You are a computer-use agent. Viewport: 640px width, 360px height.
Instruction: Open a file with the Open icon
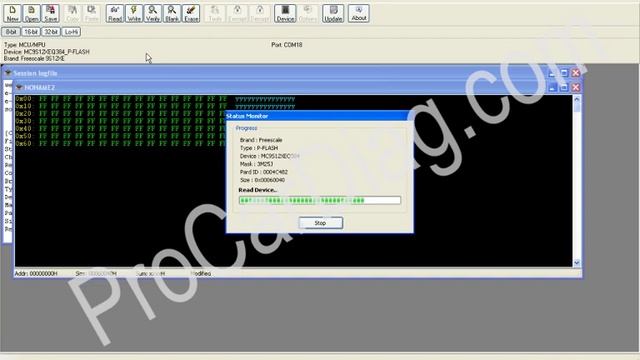(31, 13)
